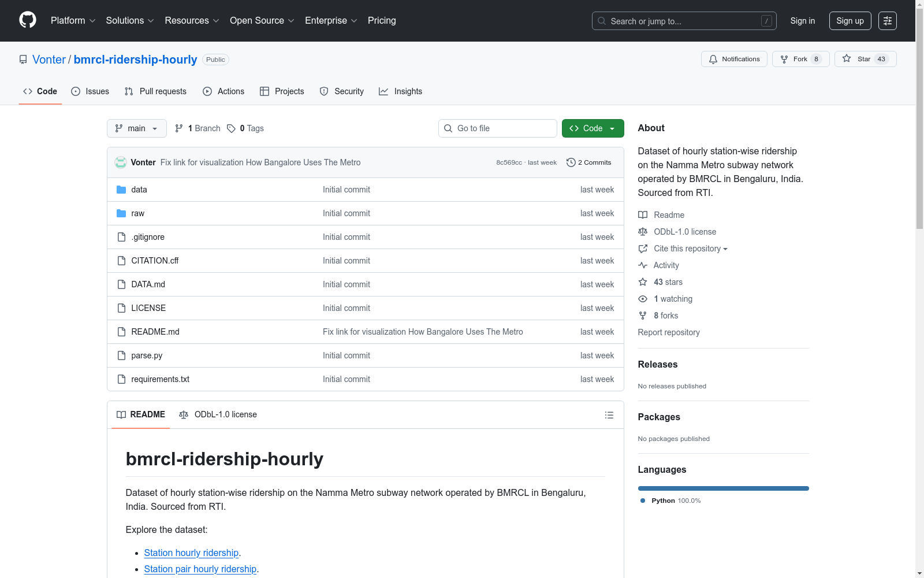Open the Pricing page
924x578 pixels.
382,21
